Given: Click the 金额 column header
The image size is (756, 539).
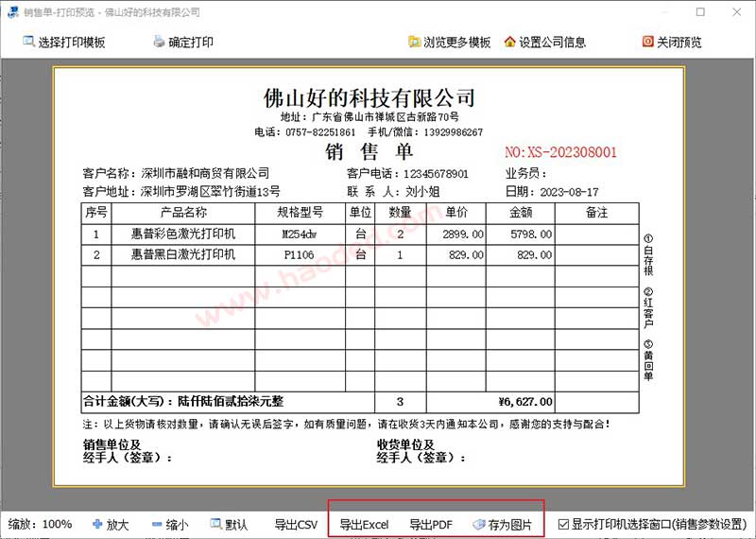Looking at the screenshot, I should [521, 213].
